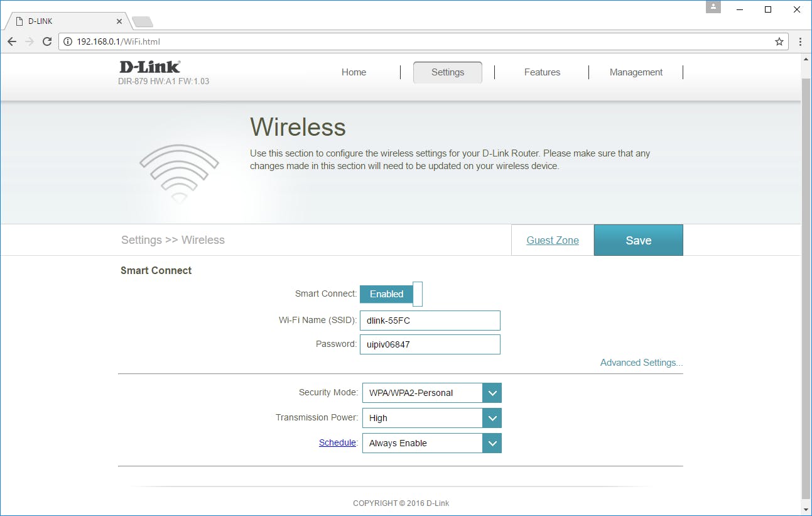Viewport: 812px width, 516px height.
Task: Click the 'Settings >> Wireless' breadcrumb text
Action: tap(173, 240)
